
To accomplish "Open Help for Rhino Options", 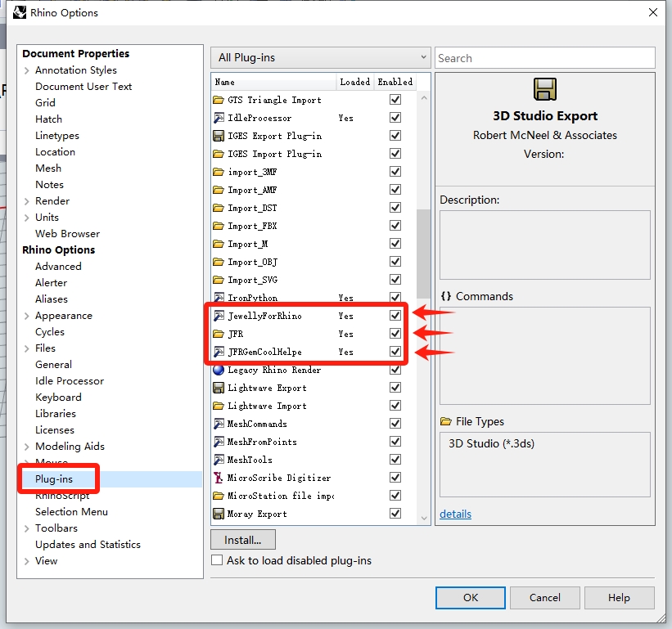I will [x=620, y=597].
